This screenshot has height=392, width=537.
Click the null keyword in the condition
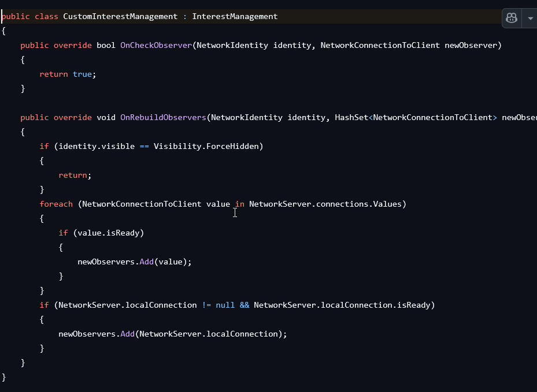pos(225,305)
